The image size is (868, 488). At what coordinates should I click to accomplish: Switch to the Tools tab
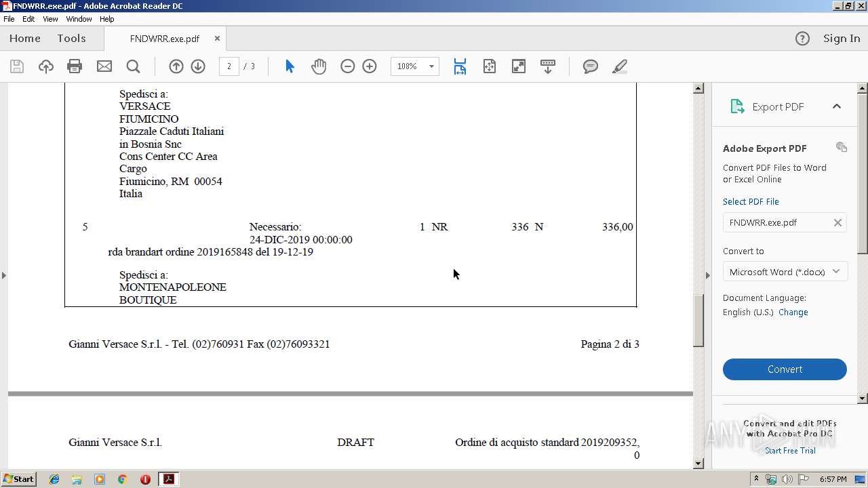(71, 39)
